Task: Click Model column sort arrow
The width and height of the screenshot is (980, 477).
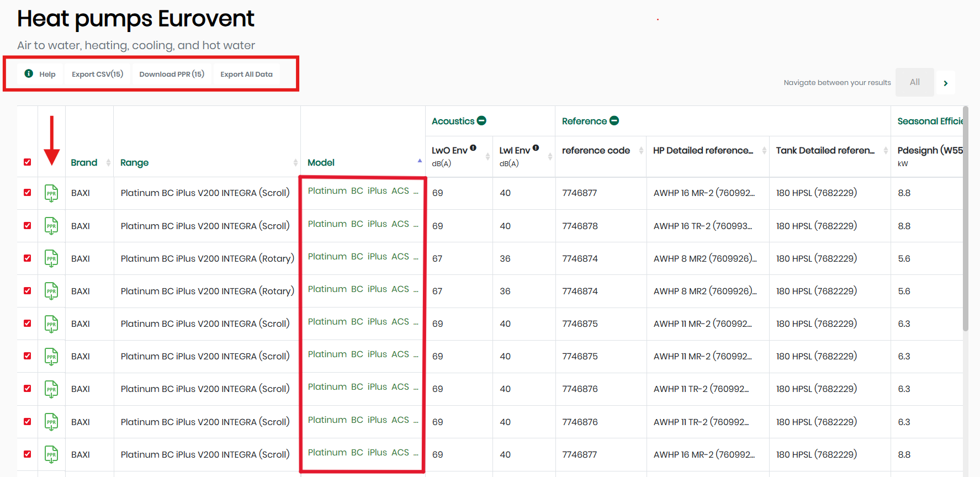Action: click(420, 161)
